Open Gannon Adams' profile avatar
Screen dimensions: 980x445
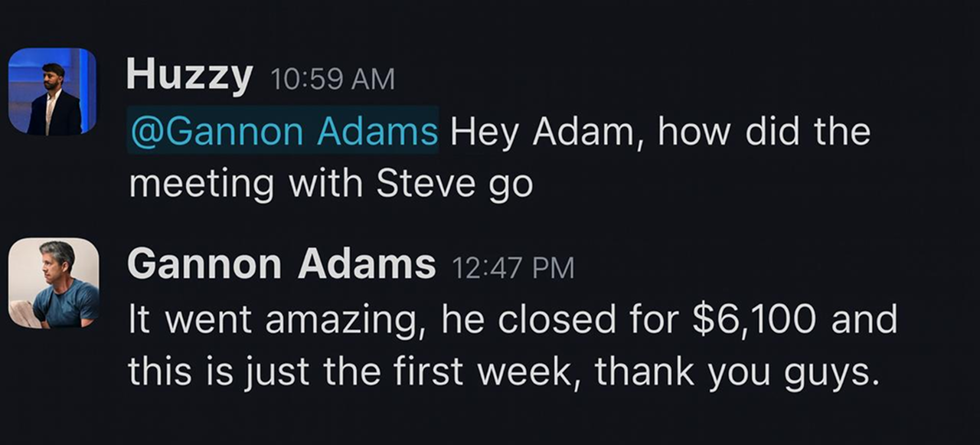point(54,283)
